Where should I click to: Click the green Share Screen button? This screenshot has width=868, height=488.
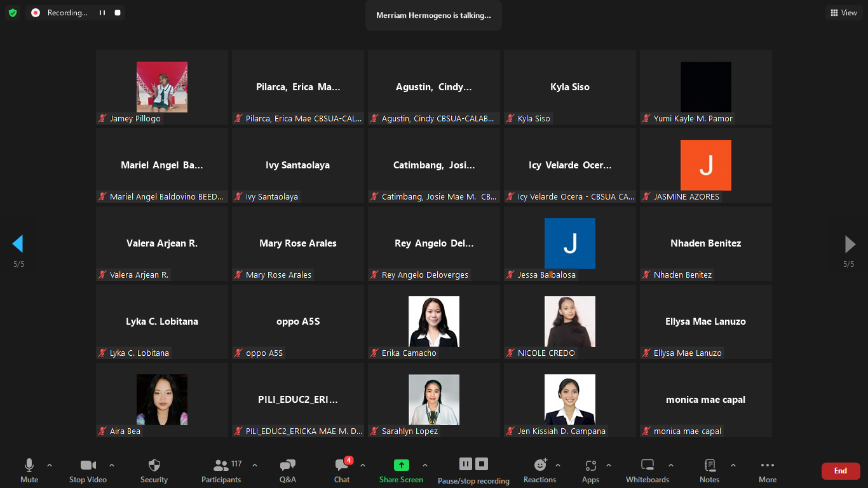click(x=401, y=470)
